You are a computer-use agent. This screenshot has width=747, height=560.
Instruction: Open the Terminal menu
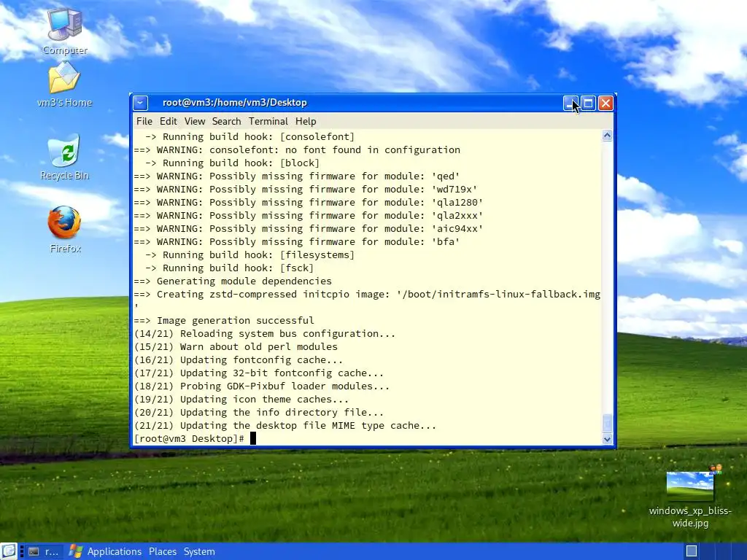click(268, 122)
